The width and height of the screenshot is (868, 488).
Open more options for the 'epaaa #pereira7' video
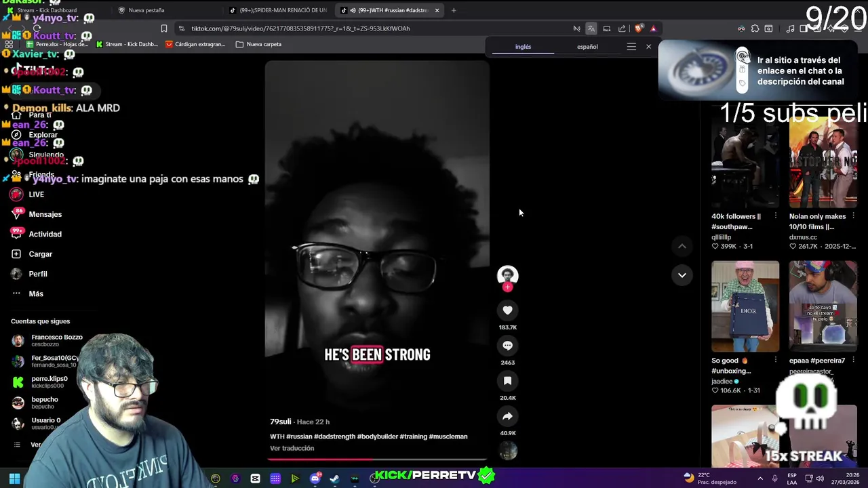(853, 361)
